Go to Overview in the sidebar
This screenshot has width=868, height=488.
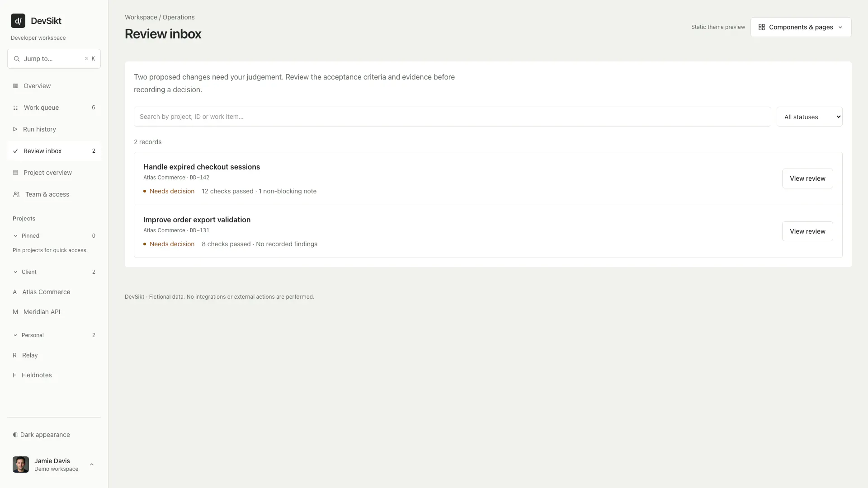pos(54,86)
